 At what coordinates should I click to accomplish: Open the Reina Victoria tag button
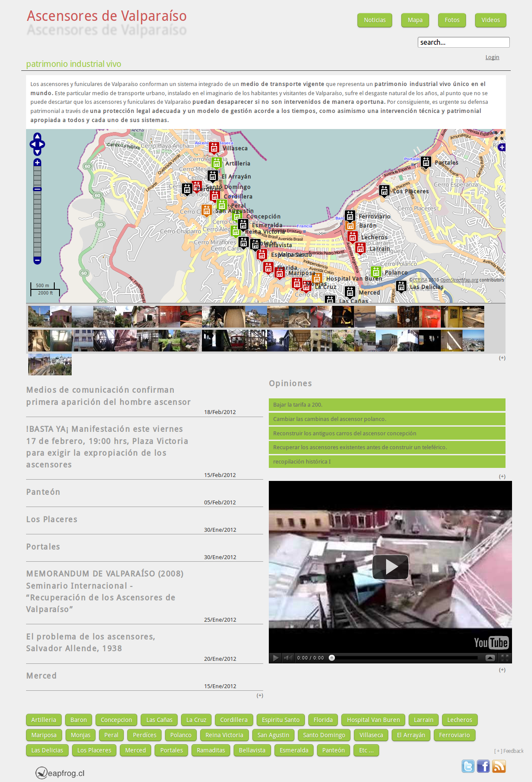(224, 735)
